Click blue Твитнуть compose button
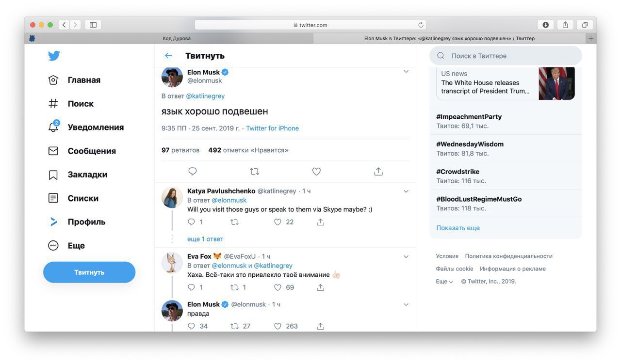 [x=89, y=272]
